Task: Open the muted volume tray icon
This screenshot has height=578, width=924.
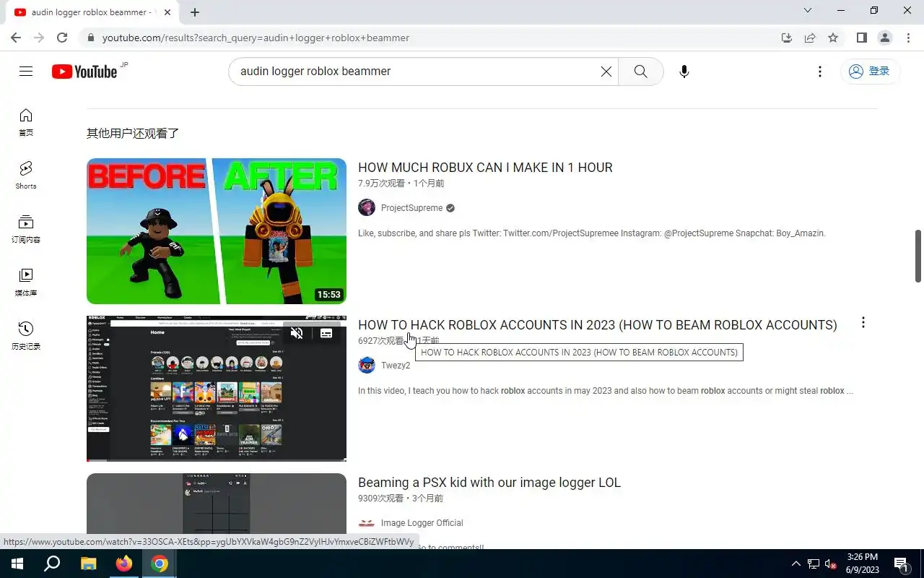Action: 831,564
